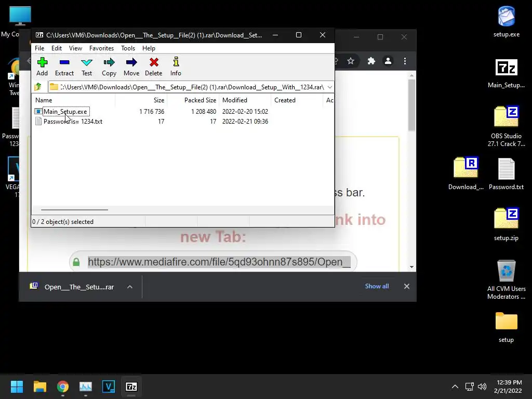Select the Copy tool in 7-Zip

[109, 66]
